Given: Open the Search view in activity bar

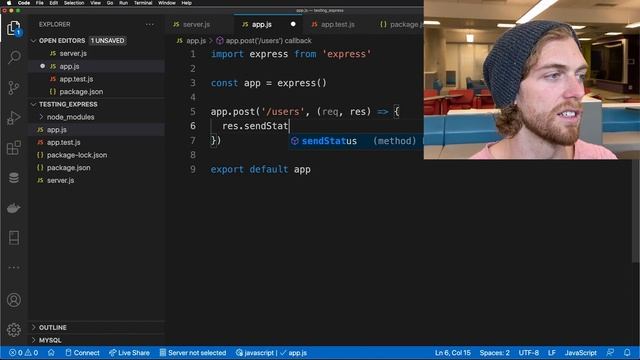Looking at the screenshot, I should [14, 57].
